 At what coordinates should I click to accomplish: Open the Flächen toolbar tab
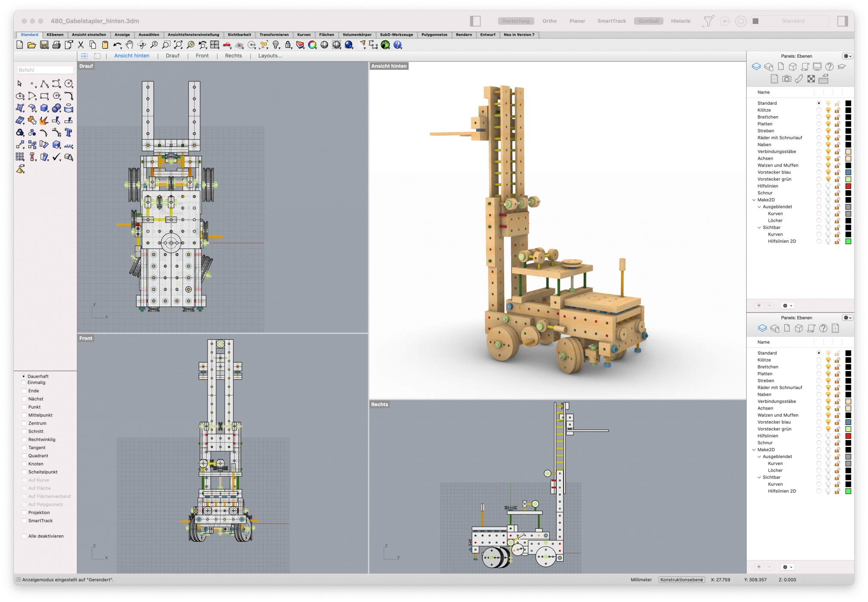point(326,35)
